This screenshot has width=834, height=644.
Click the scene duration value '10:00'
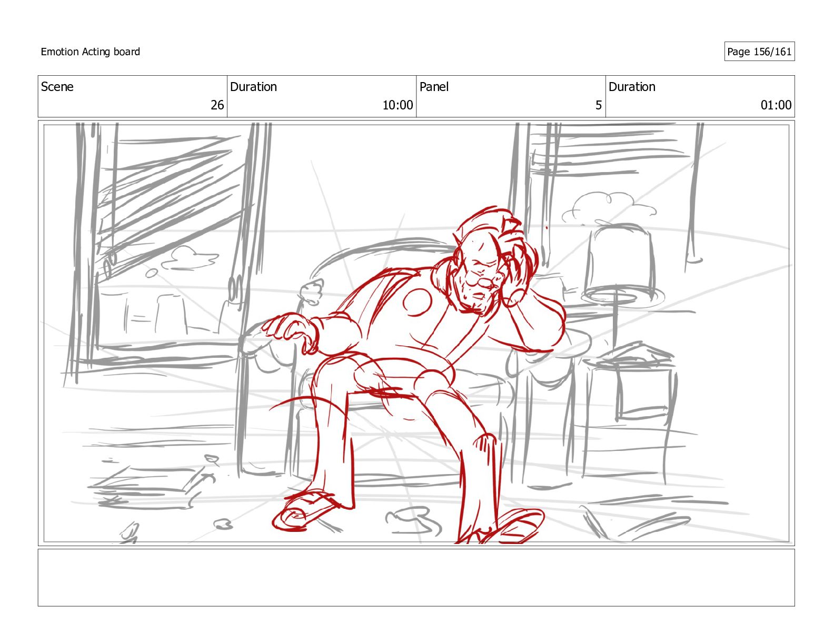coord(398,105)
